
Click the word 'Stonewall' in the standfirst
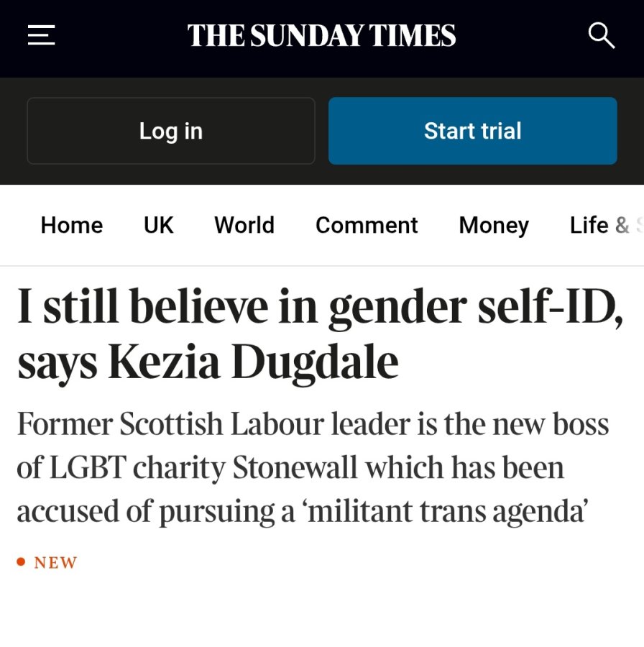[295, 467]
